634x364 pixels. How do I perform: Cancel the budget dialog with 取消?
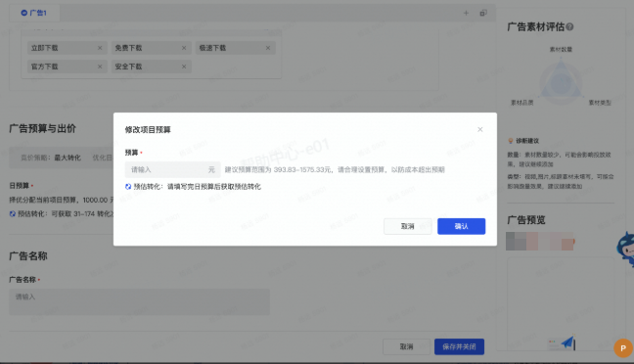coord(408,226)
